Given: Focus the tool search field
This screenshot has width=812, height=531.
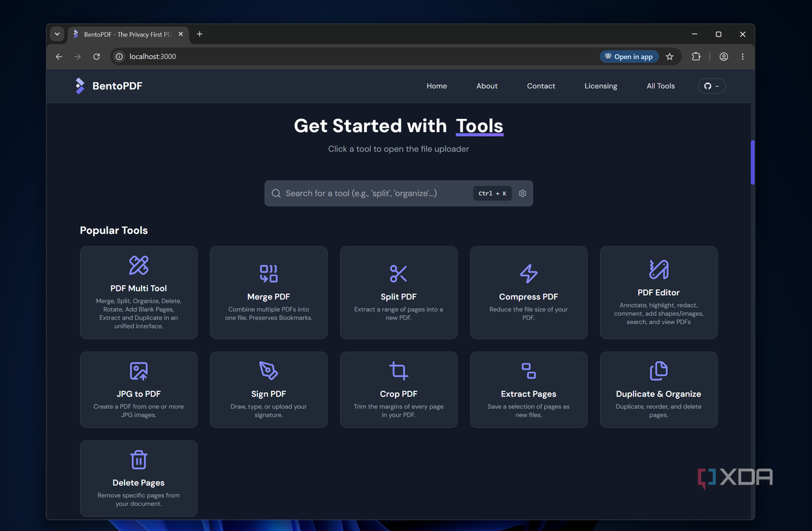Looking at the screenshot, I should [399, 193].
